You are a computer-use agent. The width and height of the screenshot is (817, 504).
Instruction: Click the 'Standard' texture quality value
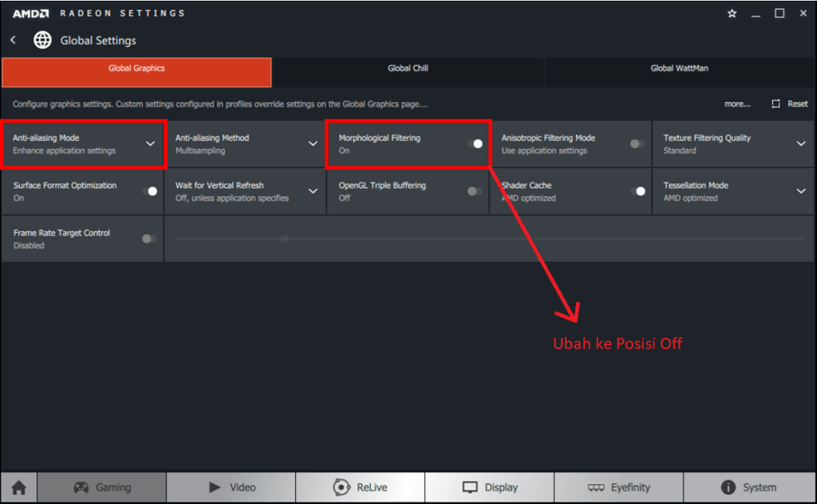click(x=680, y=151)
